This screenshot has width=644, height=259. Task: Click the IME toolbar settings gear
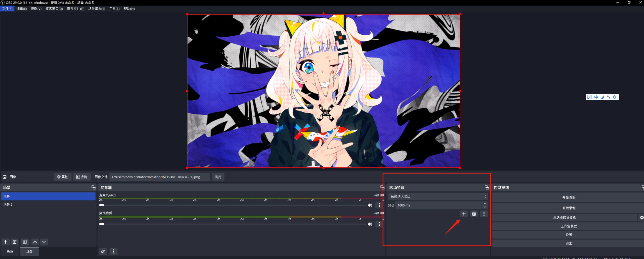click(x=615, y=97)
